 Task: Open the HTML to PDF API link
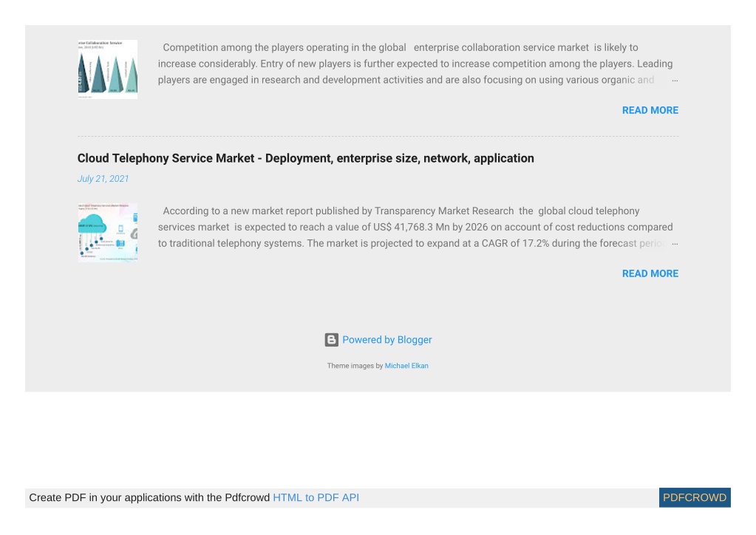(x=316, y=497)
